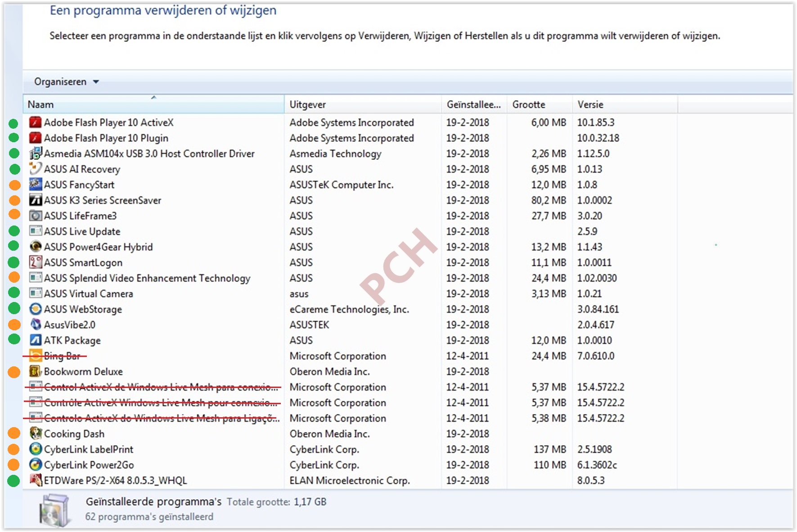
Task: Click the Control ActiveX de Windows Live Mesh para conexio icon
Action: pyautogui.click(x=35, y=387)
